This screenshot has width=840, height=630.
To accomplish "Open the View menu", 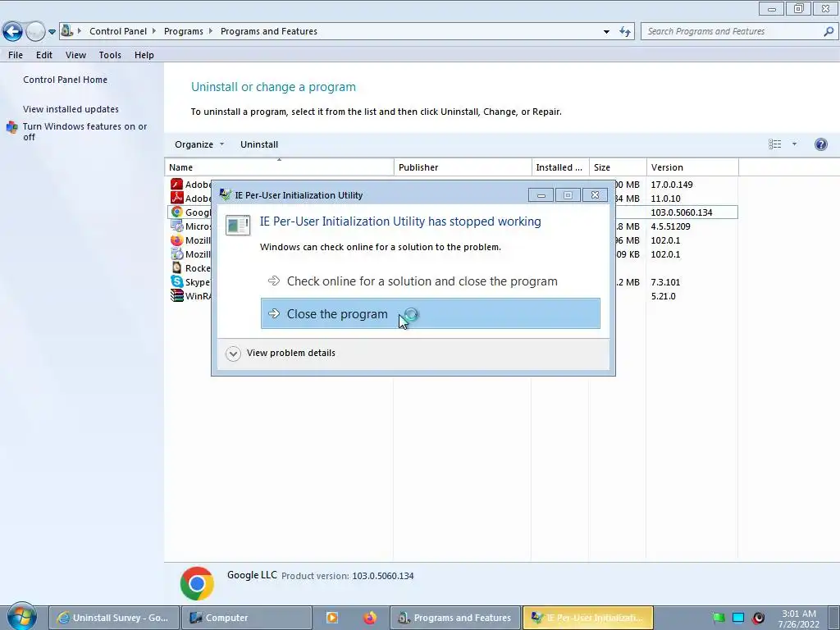I will coord(75,55).
